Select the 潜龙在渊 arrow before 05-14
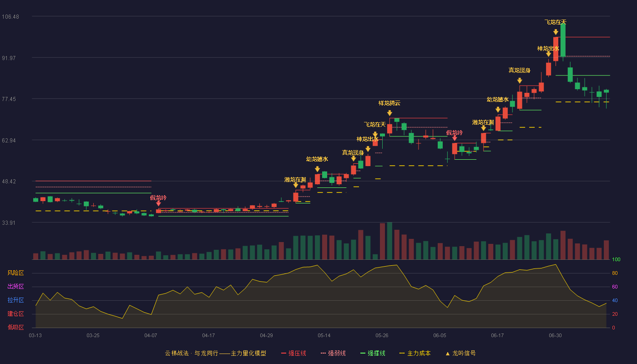This screenshot has height=364, width=637. (296, 185)
